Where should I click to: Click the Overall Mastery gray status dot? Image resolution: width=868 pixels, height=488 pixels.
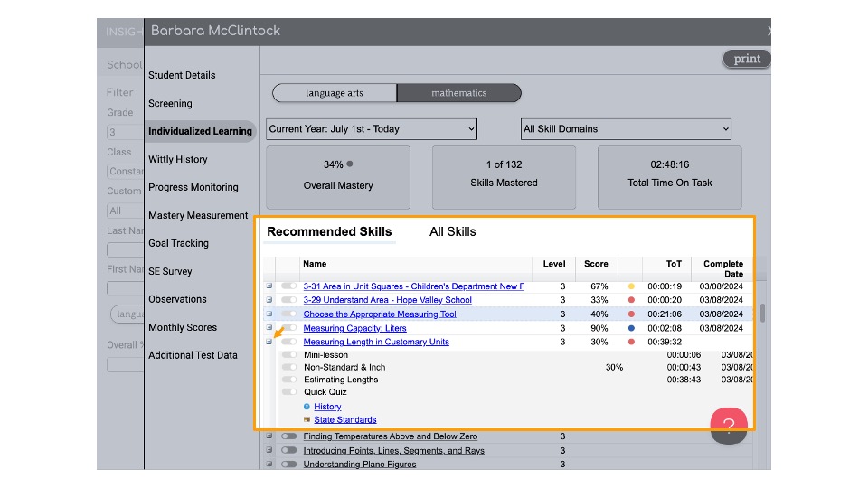coord(350,164)
